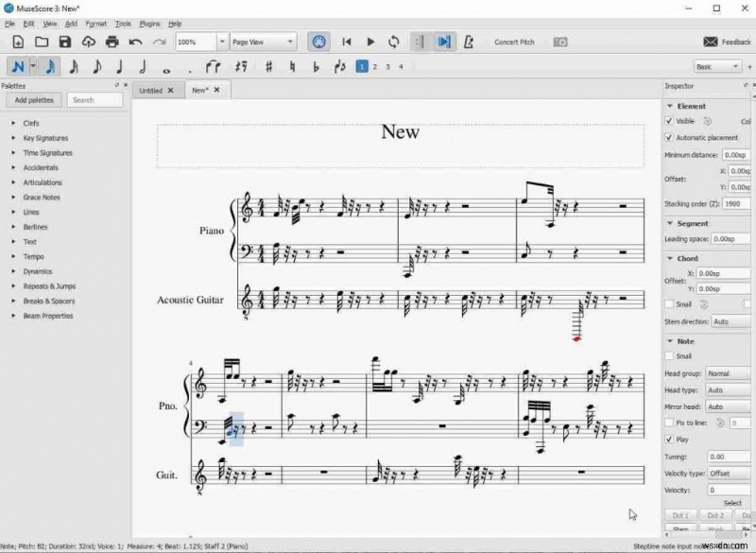Select 32nd note duration icon
The height and width of the screenshot is (553, 756).
(x=50, y=66)
